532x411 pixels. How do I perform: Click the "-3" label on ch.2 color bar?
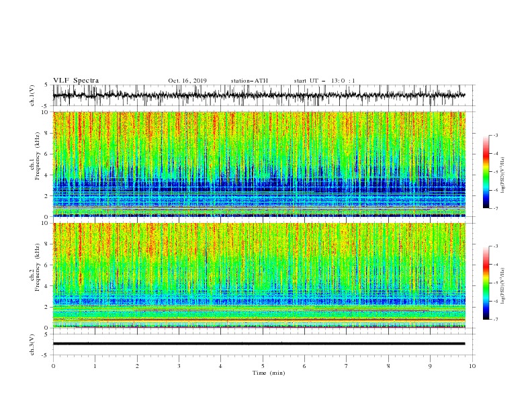(x=495, y=246)
